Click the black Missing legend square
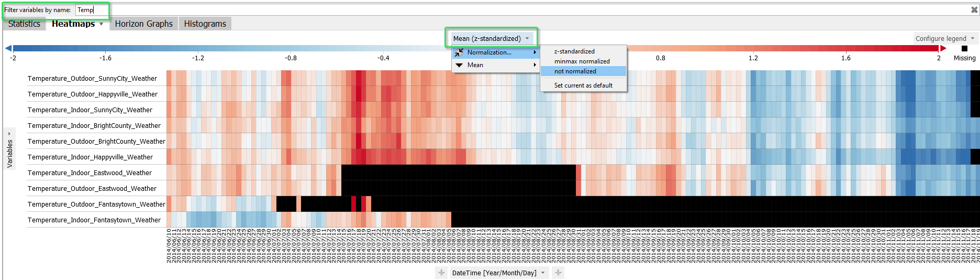The image size is (980, 280). pos(964,48)
